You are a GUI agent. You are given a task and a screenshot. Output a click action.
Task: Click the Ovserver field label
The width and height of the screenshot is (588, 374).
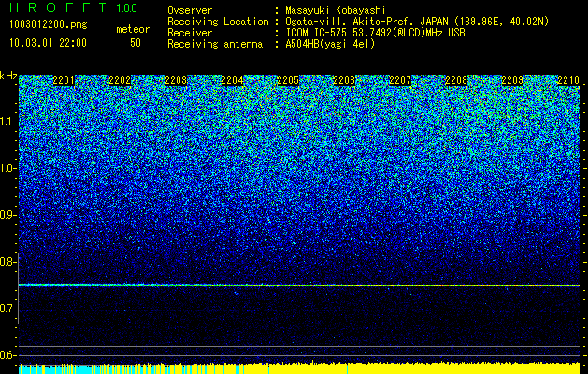(x=190, y=10)
